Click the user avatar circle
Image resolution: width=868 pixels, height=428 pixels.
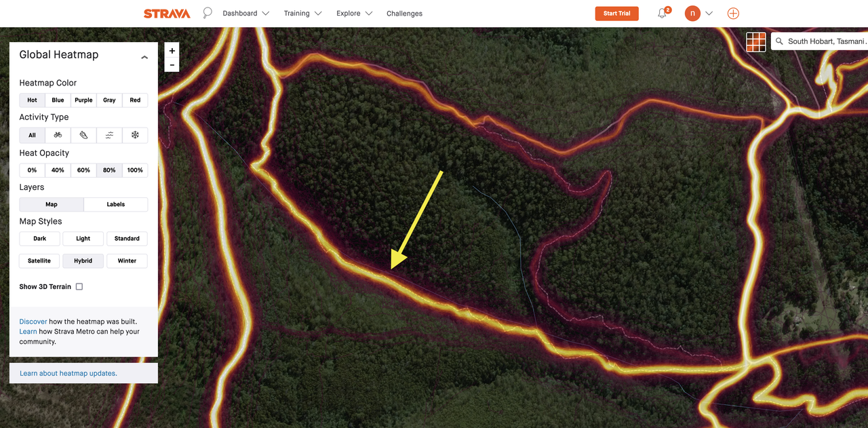[x=692, y=13]
